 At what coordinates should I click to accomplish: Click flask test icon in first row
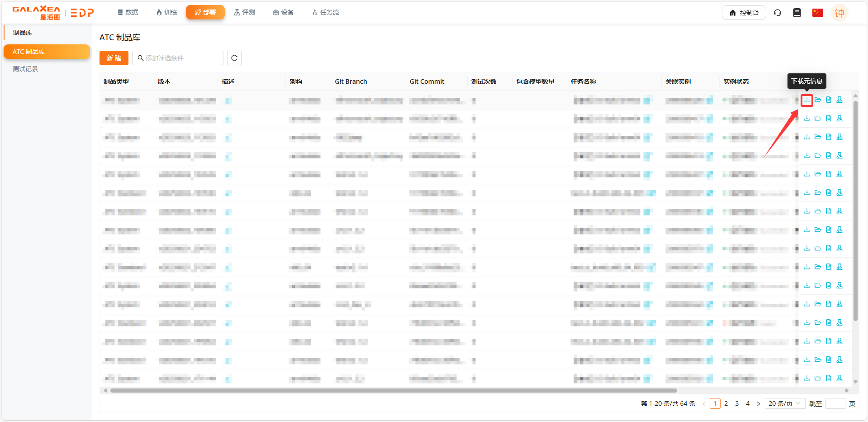839,100
